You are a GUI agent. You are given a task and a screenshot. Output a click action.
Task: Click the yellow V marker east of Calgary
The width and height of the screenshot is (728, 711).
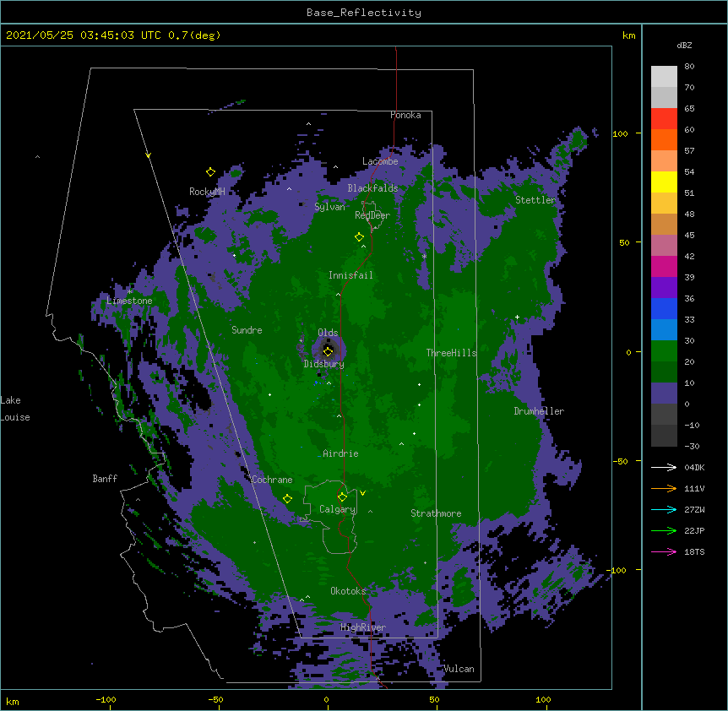362,493
